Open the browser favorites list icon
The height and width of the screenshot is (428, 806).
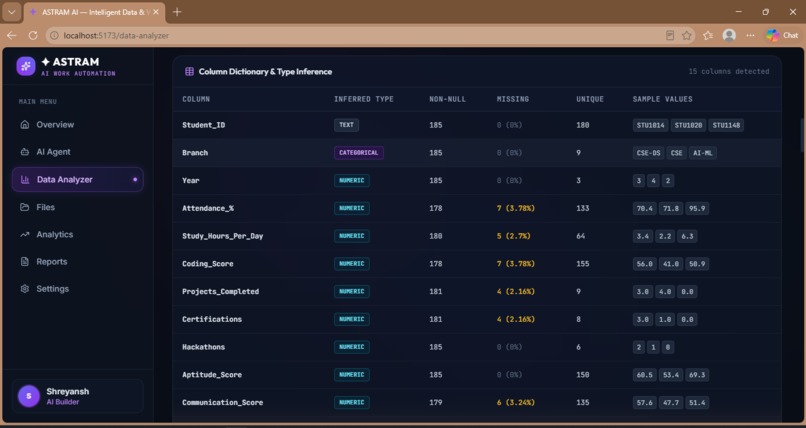708,35
